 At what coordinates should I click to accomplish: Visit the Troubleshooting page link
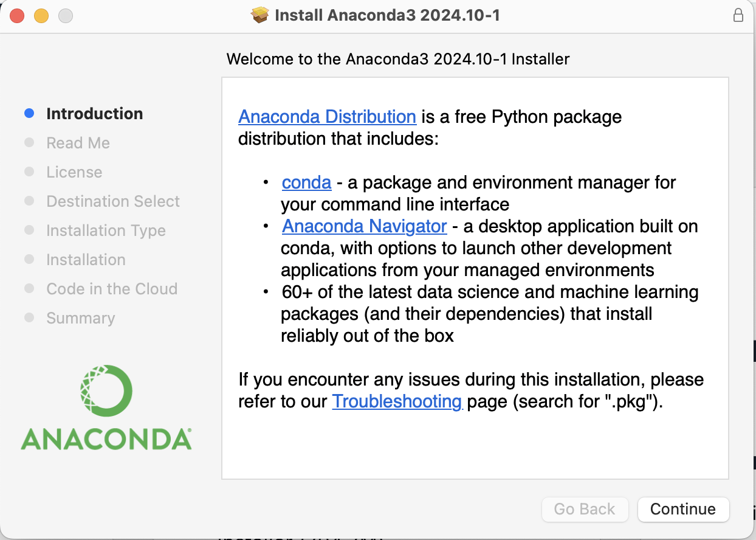(397, 401)
